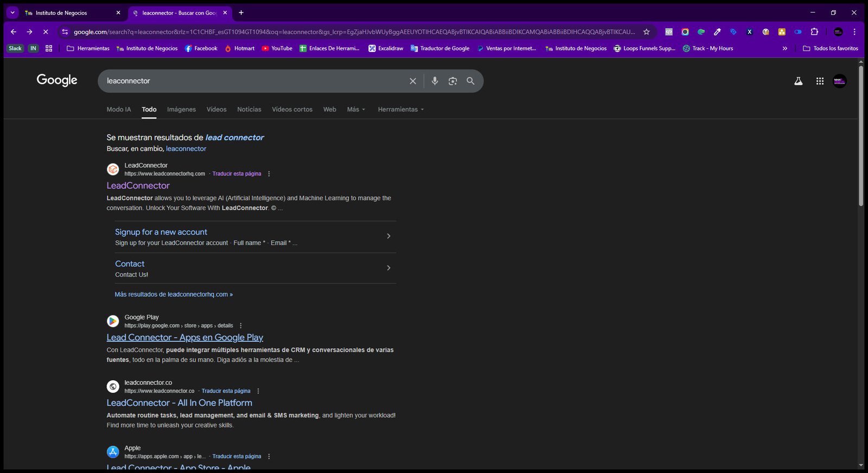
Task: Open the Chrome extensions puzzle icon
Action: (x=814, y=32)
